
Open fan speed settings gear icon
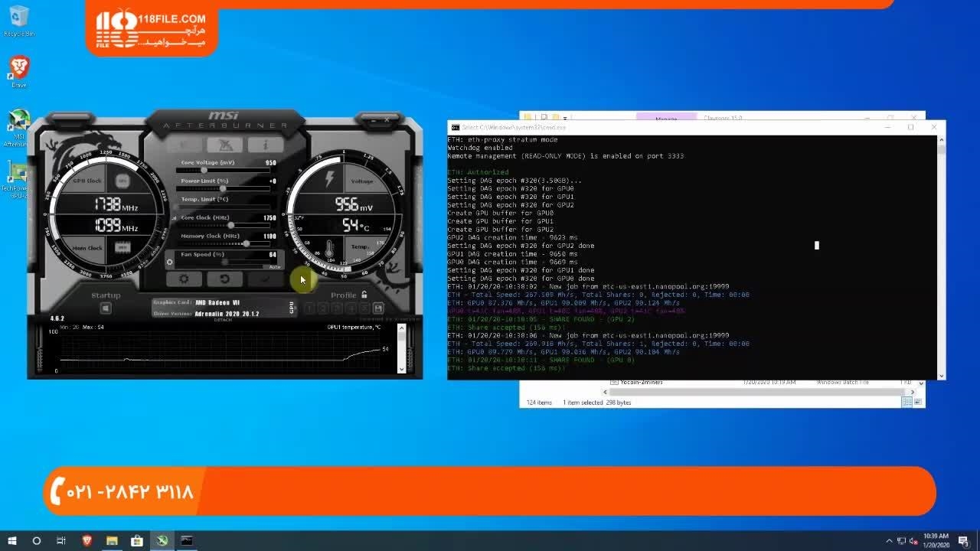(170, 262)
